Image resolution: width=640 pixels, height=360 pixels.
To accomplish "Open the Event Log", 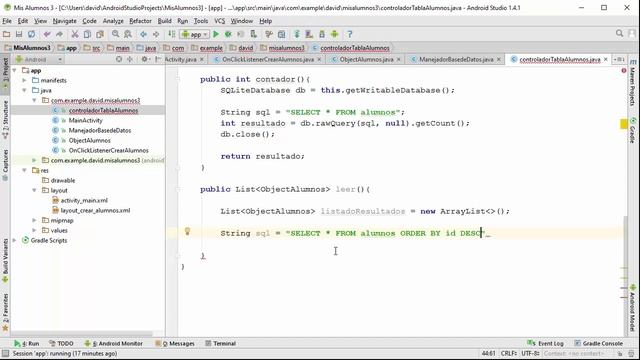I will (x=546, y=344).
